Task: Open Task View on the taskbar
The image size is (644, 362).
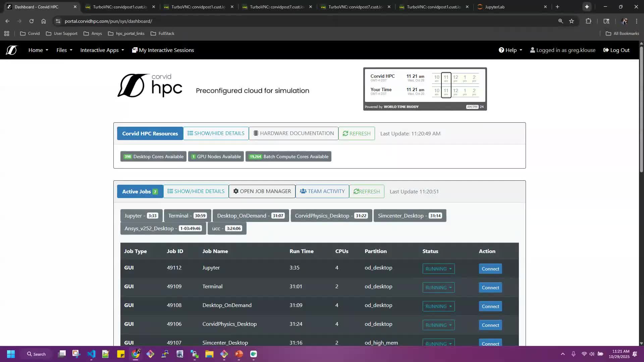Action: [62, 354]
